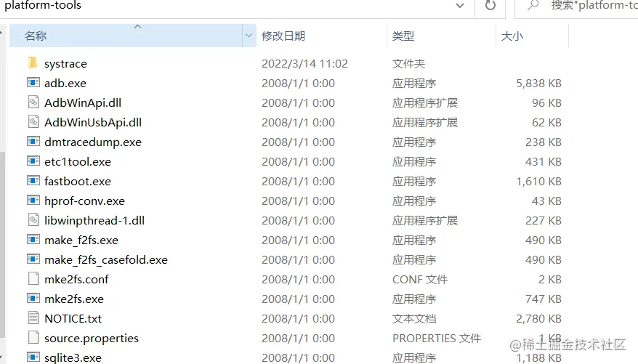This screenshot has height=364, width=638.
Task: Sort by the 大小 column header
Action: click(x=532, y=36)
